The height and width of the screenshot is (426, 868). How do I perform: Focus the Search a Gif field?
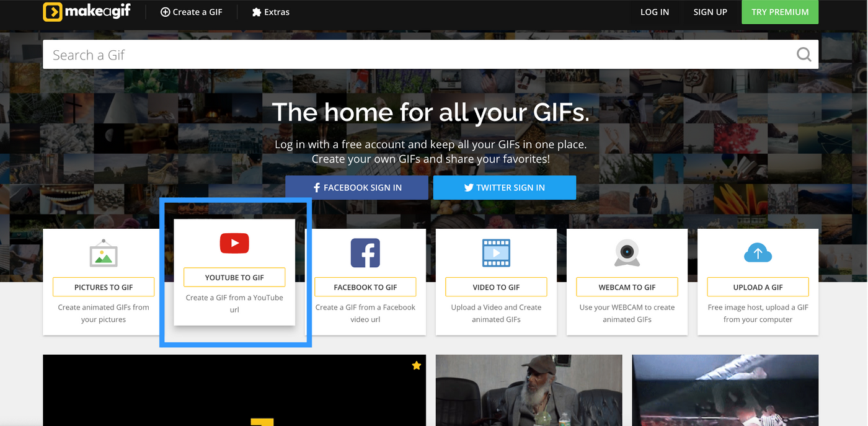tap(418, 55)
